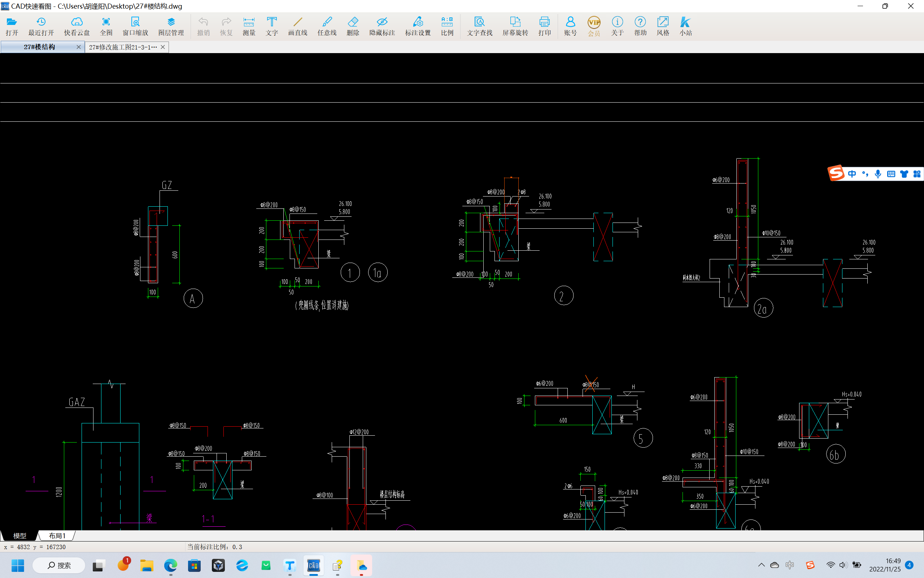
Task: Open the Windows Start menu
Action: [x=18, y=565]
